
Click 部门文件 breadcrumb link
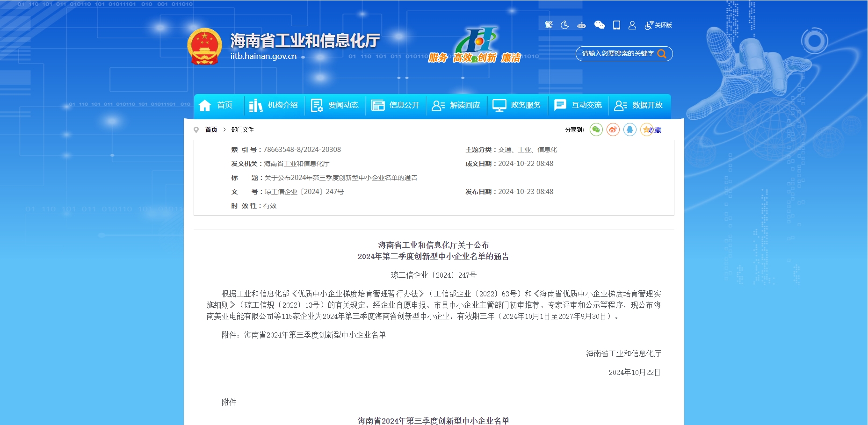click(242, 130)
